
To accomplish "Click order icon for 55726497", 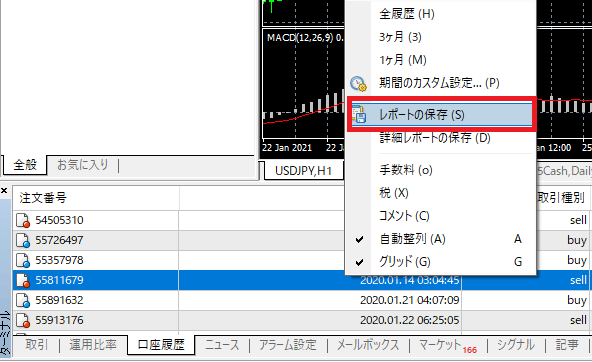I will pyautogui.click(x=23, y=240).
